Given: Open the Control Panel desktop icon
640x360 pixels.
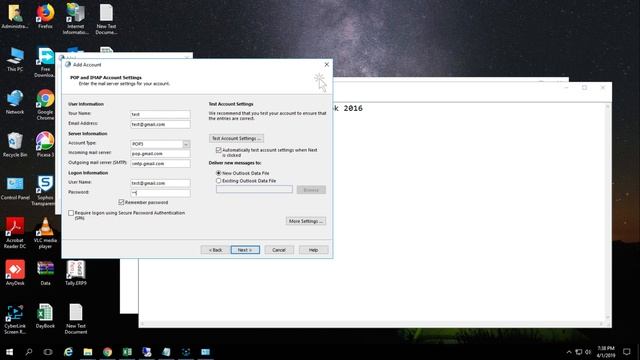Looking at the screenshot, I should tap(15, 188).
